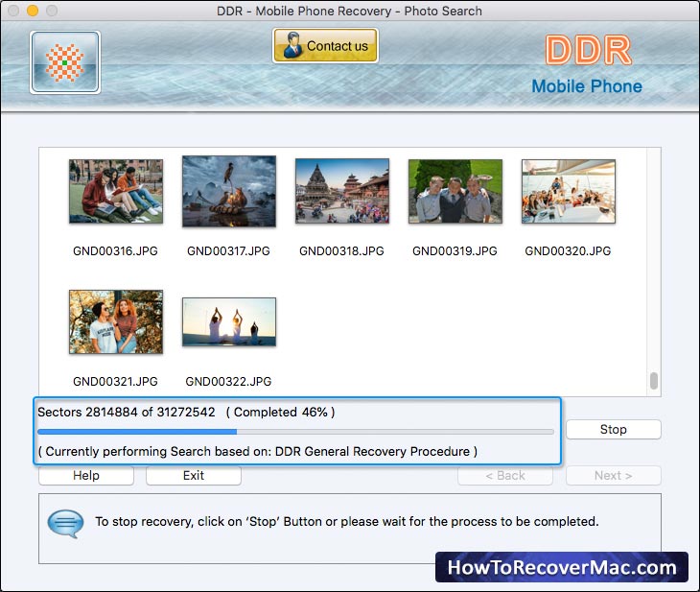This screenshot has height=592, width=700.
Task: Click the file name GND00319.JPG
Action: 455,251
